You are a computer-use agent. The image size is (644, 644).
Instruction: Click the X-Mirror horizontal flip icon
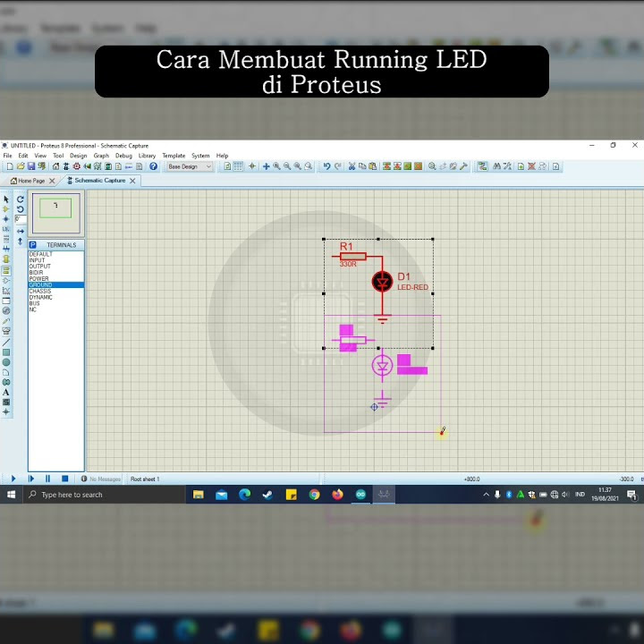point(20,232)
